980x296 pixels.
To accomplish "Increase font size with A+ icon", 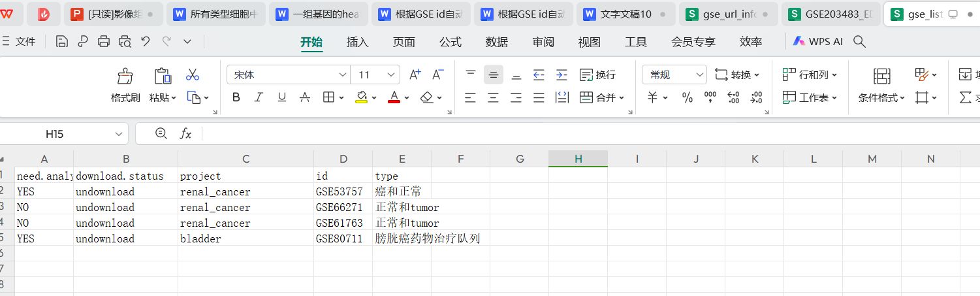I will click(x=415, y=74).
